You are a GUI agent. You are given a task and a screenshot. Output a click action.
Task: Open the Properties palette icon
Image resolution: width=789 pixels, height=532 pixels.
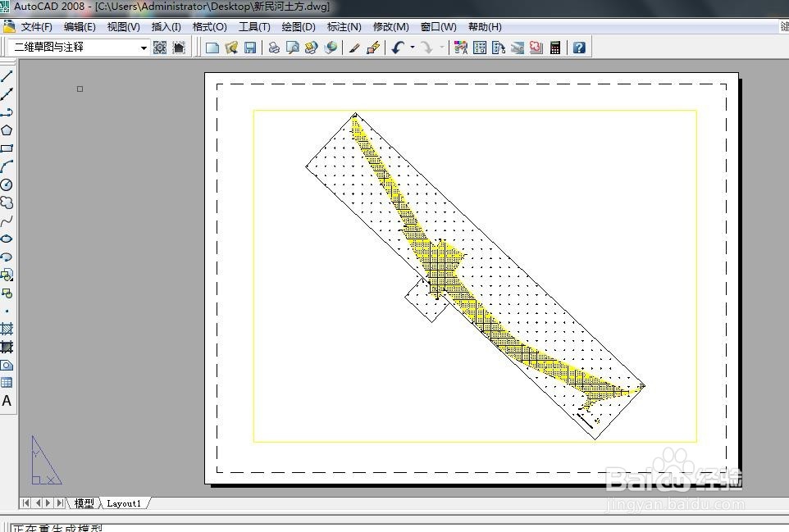coord(460,48)
